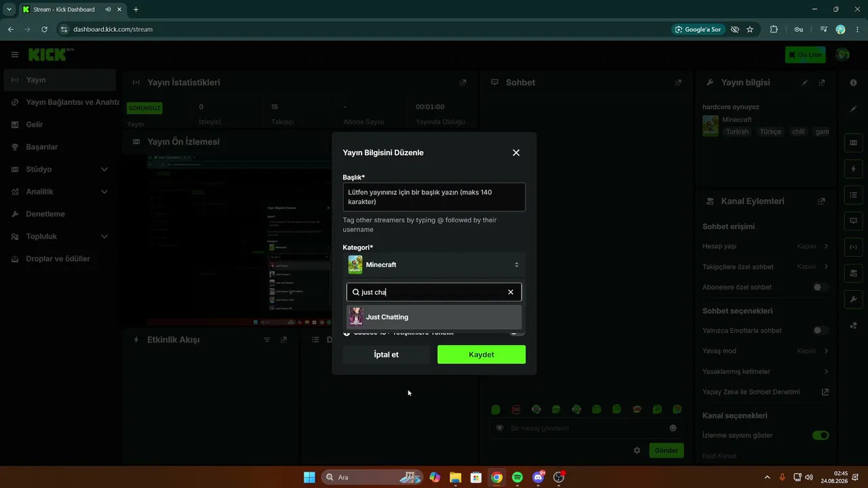The image size is (868, 488).
Task: Toggle İzlenme sayısını göster switch
Action: coord(821,435)
